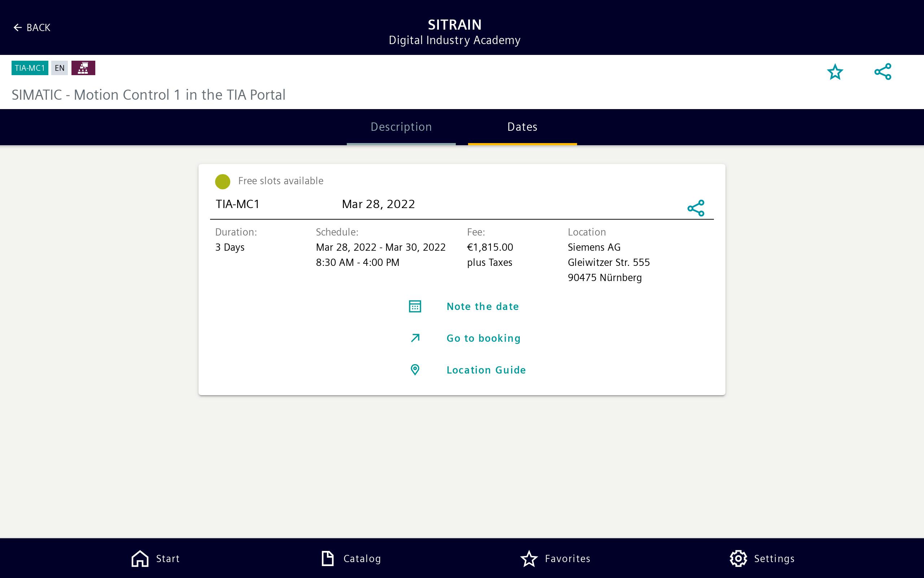Click the home icon in bottom navigation
Viewport: 924px width, 578px height.
(140, 558)
